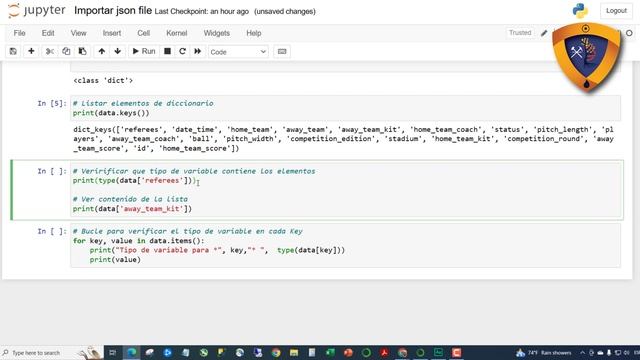640x360 pixels.
Task: Click the '# Ver contenido de la lista' comment
Action: point(130,199)
